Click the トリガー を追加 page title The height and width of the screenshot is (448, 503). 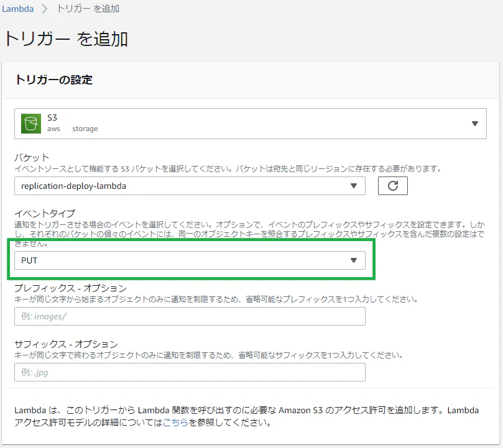pos(67,39)
